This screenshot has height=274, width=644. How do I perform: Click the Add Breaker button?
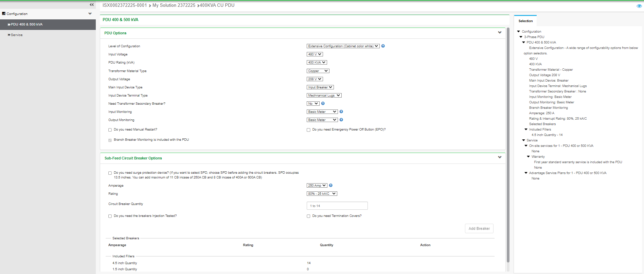[479, 228]
